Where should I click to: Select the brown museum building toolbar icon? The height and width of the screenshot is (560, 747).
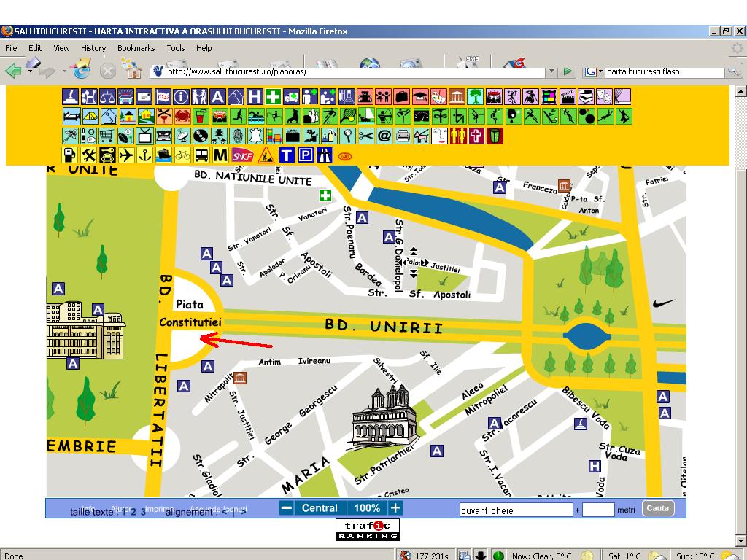(x=457, y=97)
